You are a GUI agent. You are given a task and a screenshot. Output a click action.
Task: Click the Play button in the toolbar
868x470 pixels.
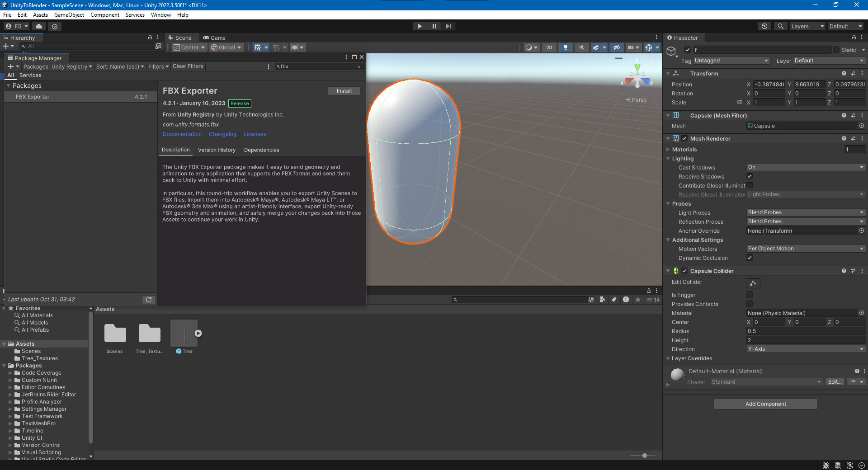420,26
